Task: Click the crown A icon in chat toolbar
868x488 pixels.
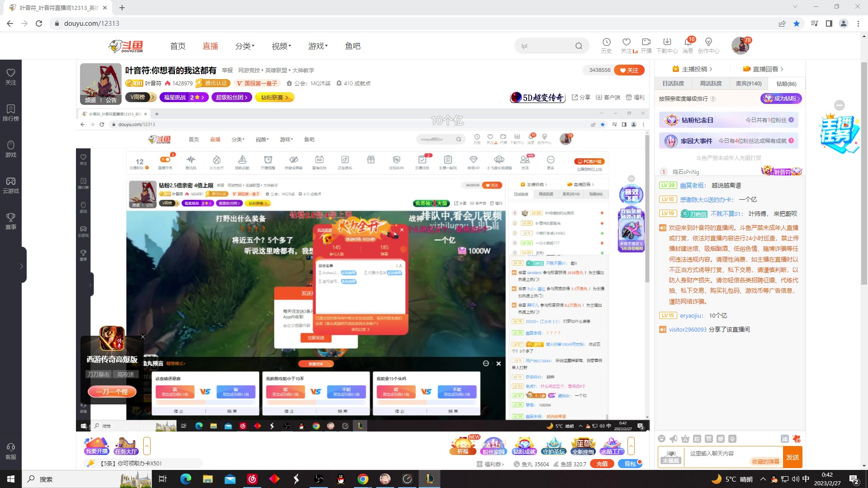Action: 685,439
